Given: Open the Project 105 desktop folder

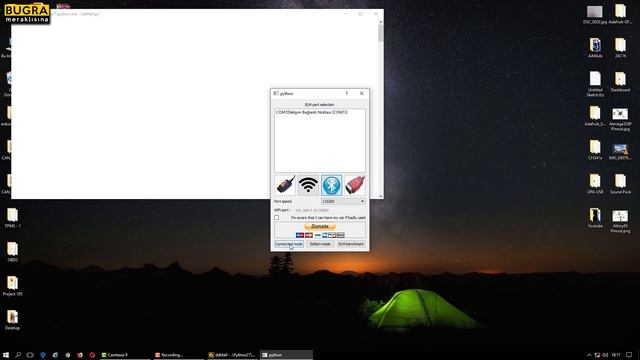Looking at the screenshot, I should click(x=12, y=286).
